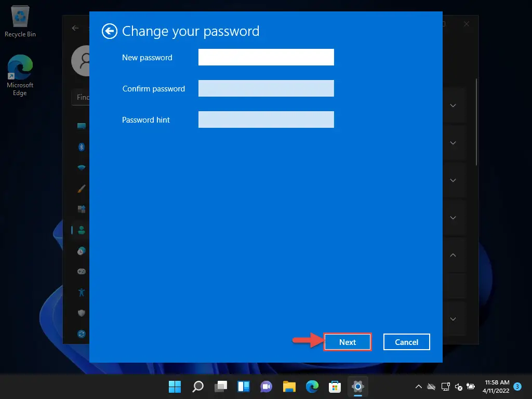
Task: Open File Explorer from the taskbar
Action: pyautogui.click(x=289, y=387)
